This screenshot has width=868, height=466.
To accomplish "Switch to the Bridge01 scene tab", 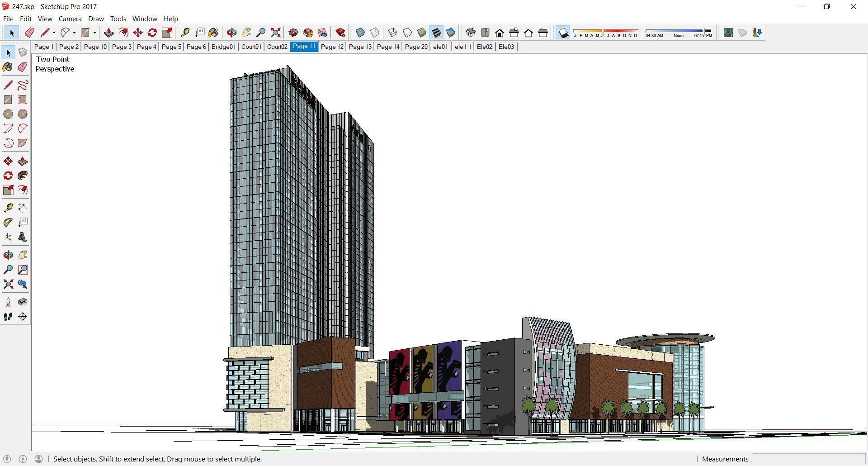I will [x=223, y=47].
